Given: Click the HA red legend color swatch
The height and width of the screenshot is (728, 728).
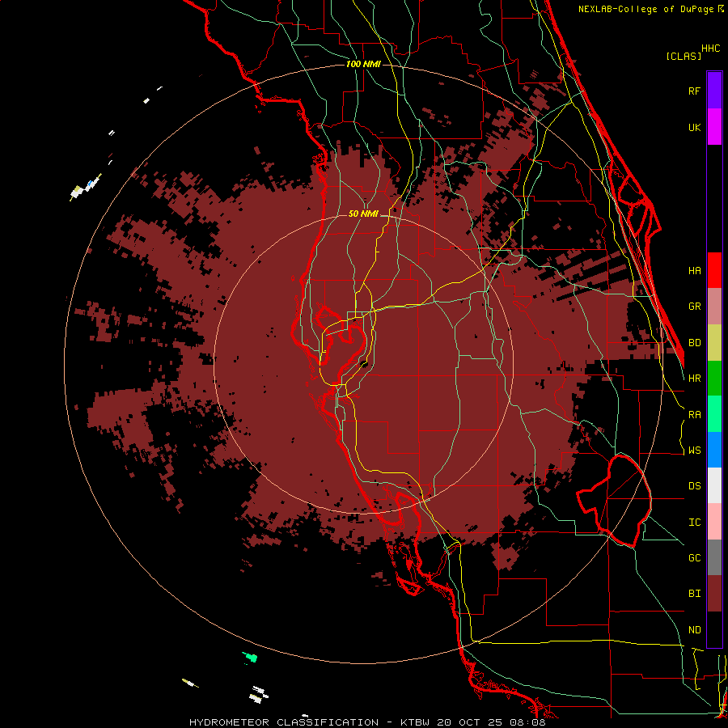Looking at the screenshot, I should (714, 270).
